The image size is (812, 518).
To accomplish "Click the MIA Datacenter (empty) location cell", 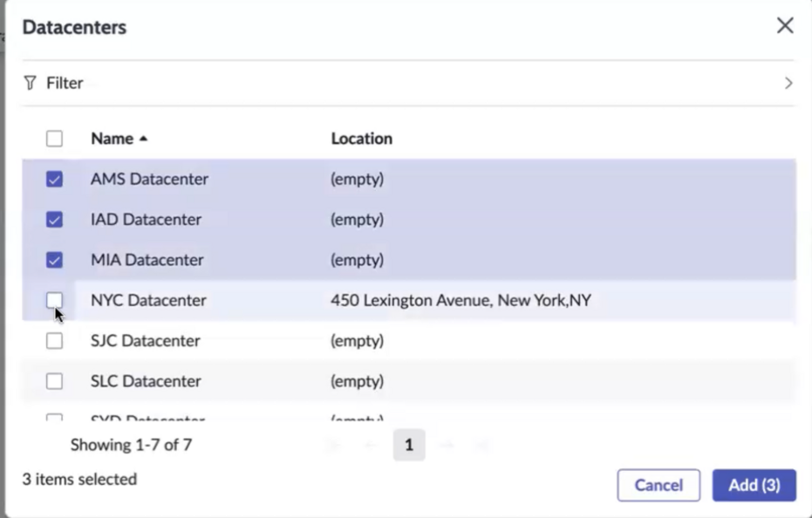I will pos(358,260).
